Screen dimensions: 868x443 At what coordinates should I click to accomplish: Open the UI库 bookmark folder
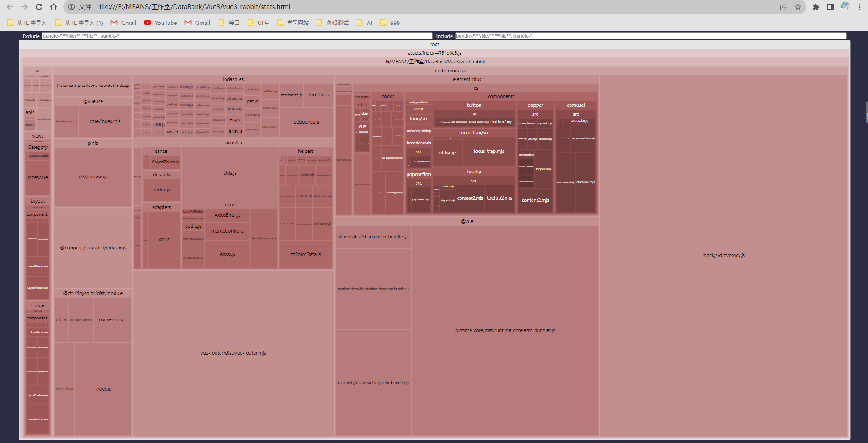[258, 23]
